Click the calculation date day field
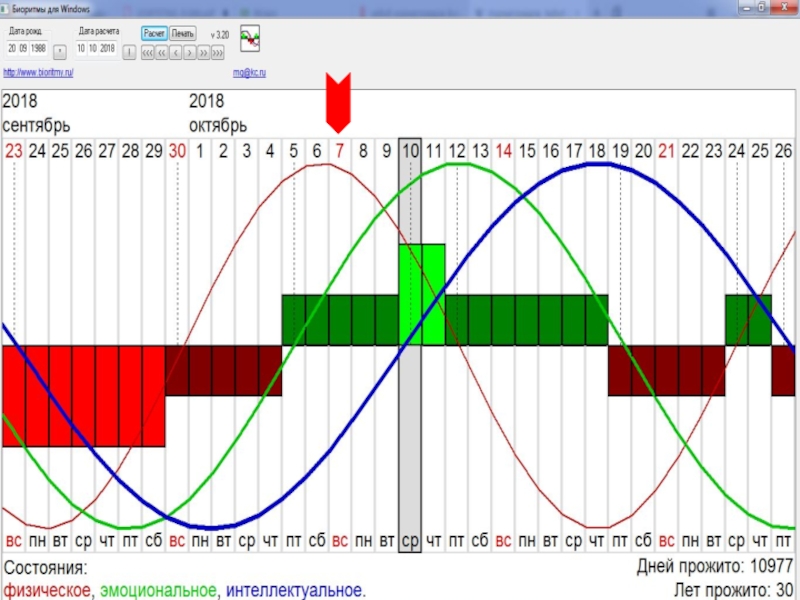This screenshot has width=800, height=600. pyautogui.click(x=82, y=48)
